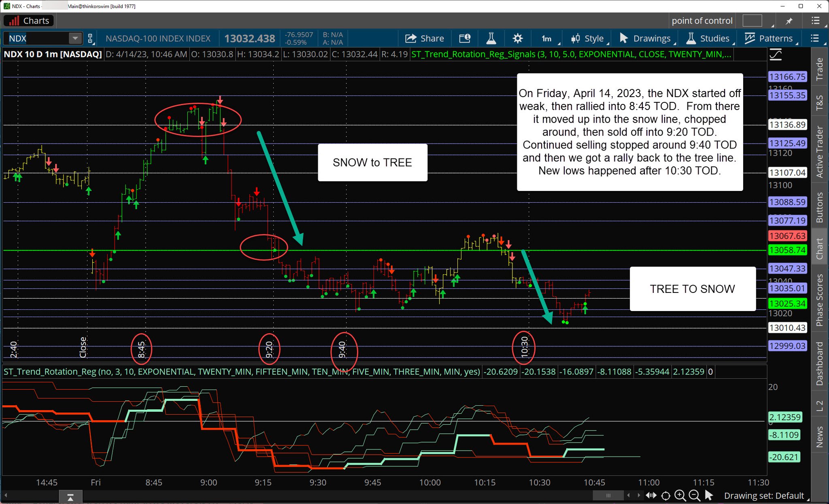Click the symbol description info icon

(x=465, y=38)
